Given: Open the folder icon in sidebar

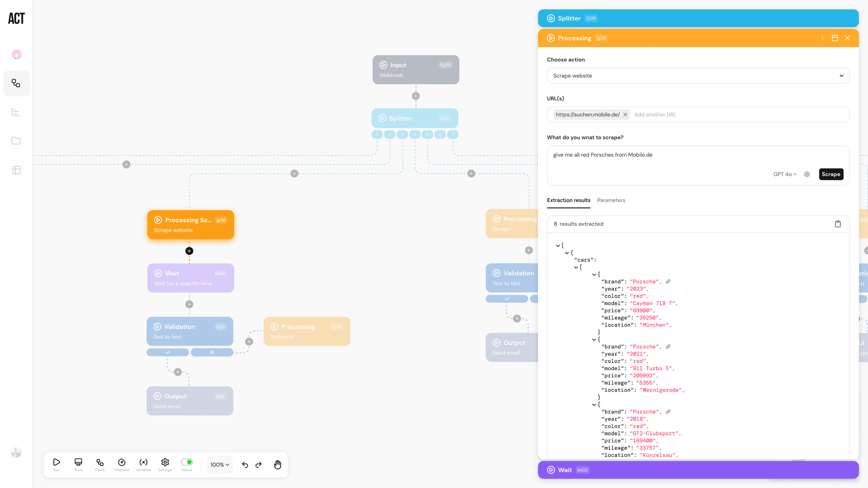Looking at the screenshot, I should (16, 141).
